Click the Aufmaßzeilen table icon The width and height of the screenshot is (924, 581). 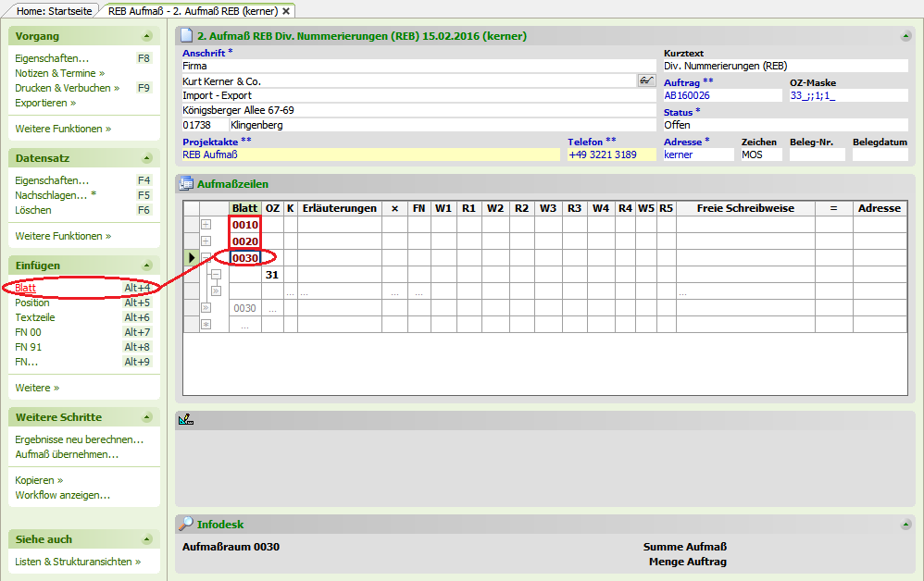(186, 183)
